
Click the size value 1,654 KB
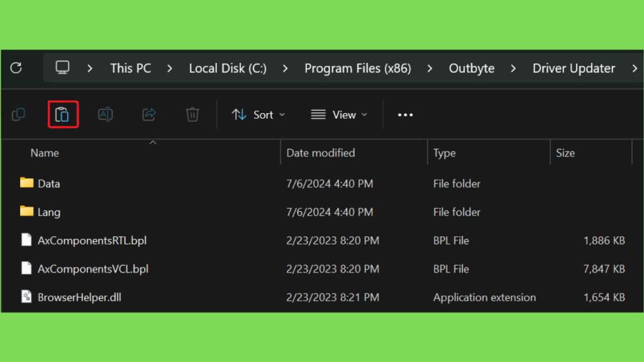click(x=604, y=297)
